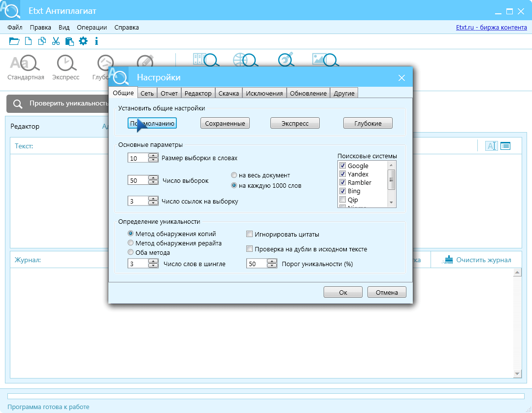
Task: Select Метод обнаружения рерайта radio
Action: (130, 243)
